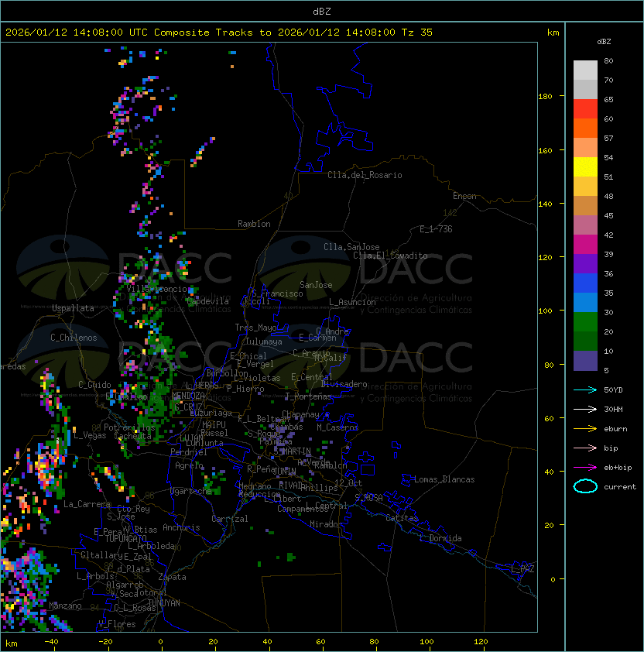This screenshot has width=644, height=652.
Task: Click the 'Uspallata' map label
Action: [73, 308]
